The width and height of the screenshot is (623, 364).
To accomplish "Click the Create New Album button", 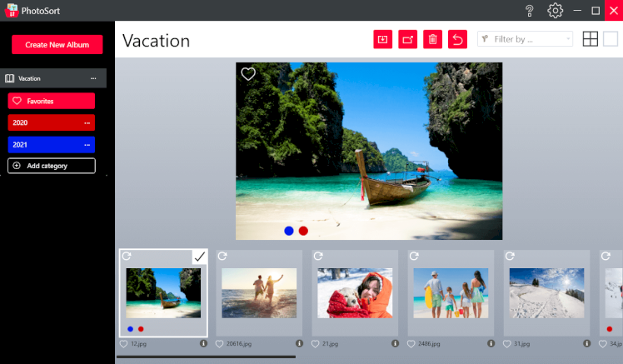I will (x=57, y=44).
